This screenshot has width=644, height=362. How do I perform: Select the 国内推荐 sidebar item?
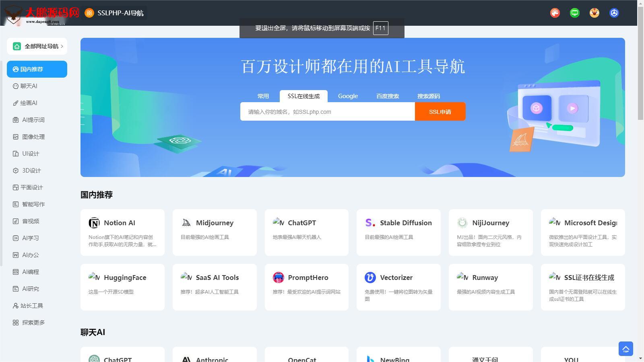pyautogui.click(x=37, y=69)
